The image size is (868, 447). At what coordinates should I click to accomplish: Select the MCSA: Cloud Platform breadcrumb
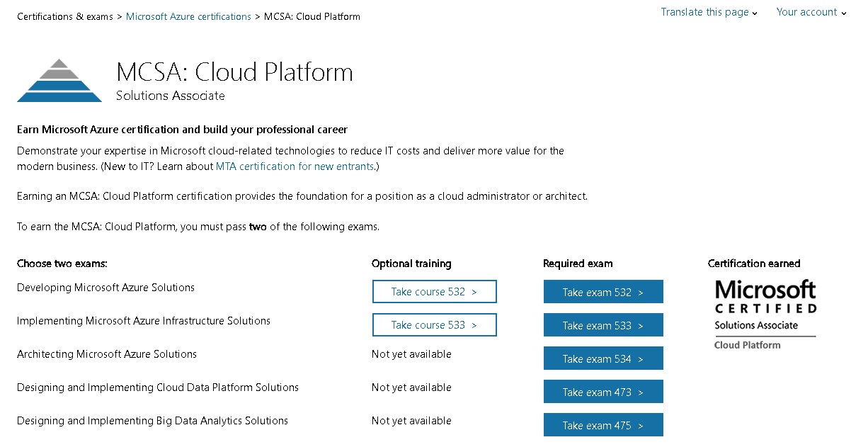coord(312,16)
